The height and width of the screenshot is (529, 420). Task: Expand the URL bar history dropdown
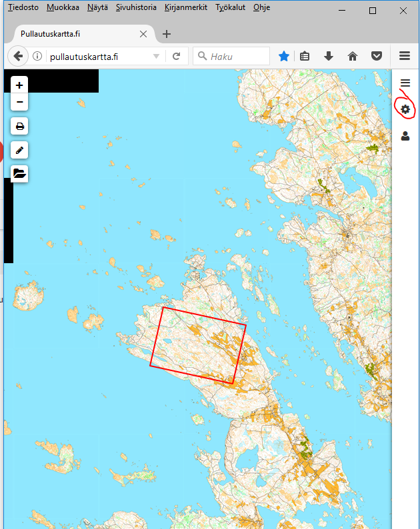point(156,57)
